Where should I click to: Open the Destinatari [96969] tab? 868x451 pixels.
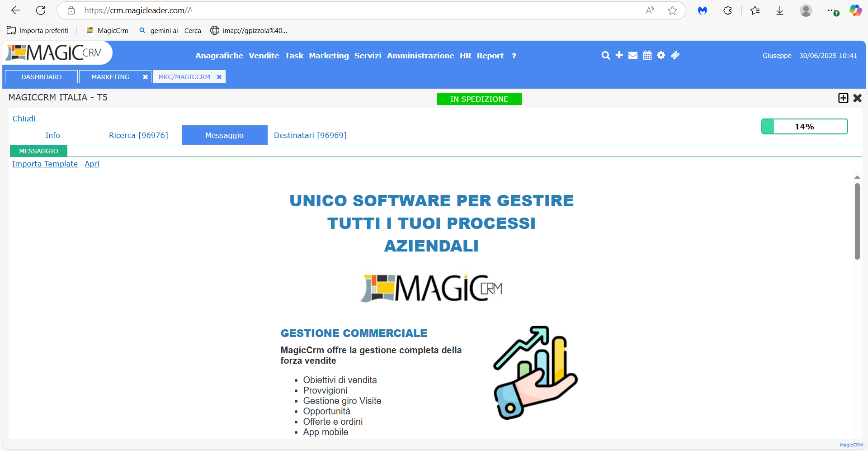[x=310, y=135]
